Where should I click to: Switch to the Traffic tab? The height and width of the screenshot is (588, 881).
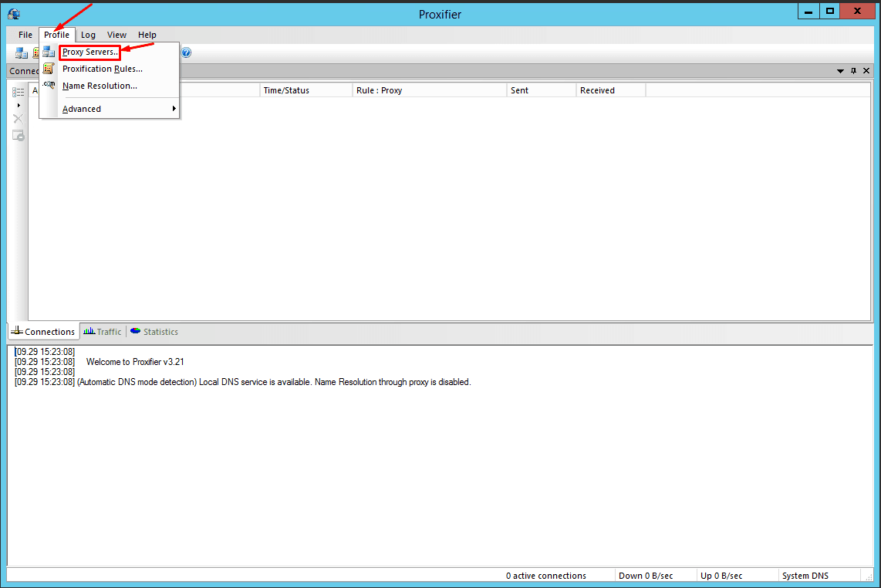(103, 332)
